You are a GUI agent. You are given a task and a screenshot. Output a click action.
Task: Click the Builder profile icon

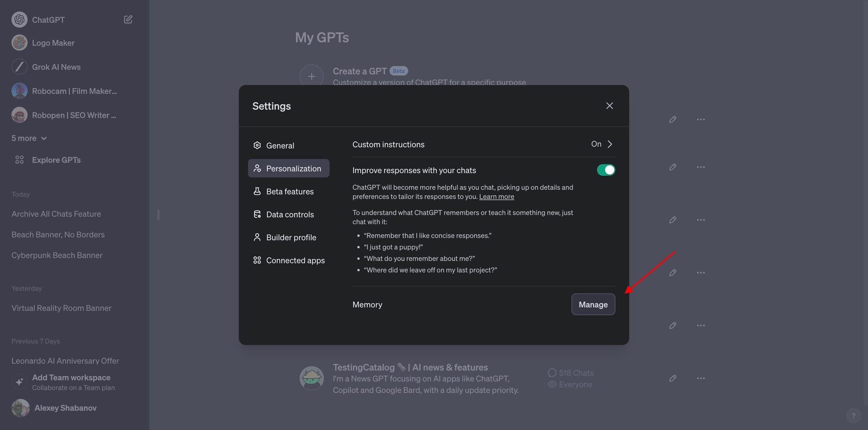click(257, 237)
